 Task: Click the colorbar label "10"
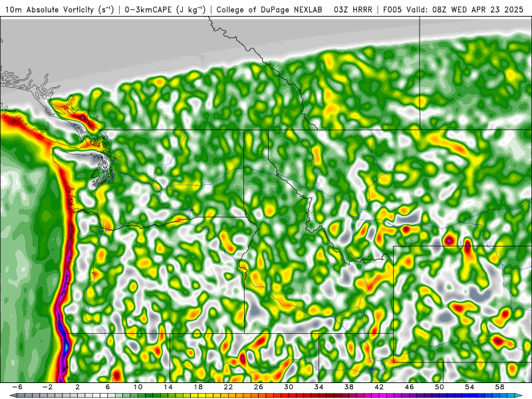coord(138,386)
